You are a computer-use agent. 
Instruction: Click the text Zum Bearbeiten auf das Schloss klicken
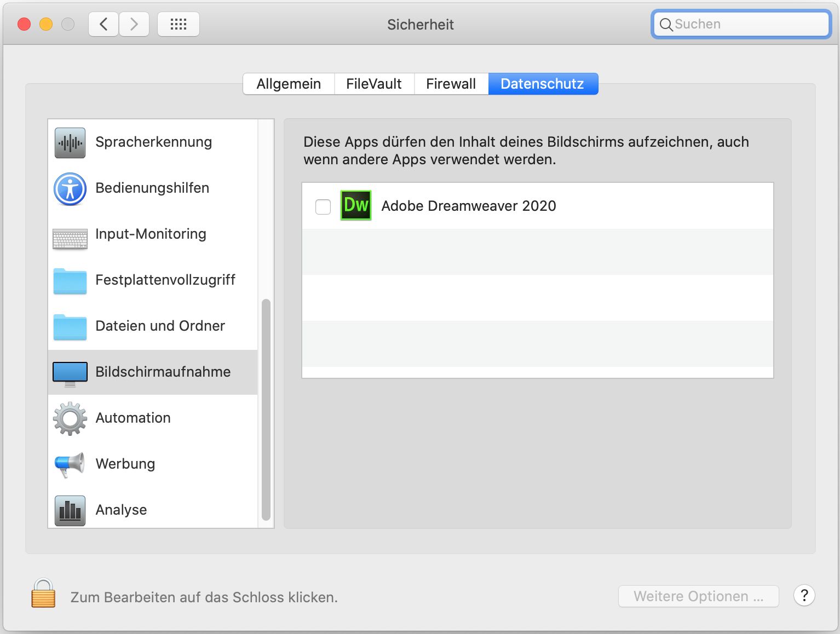(204, 597)
